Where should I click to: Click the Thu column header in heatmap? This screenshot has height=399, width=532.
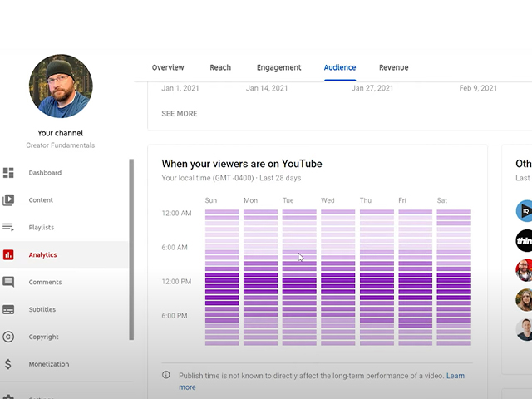[x=366, y=200]
